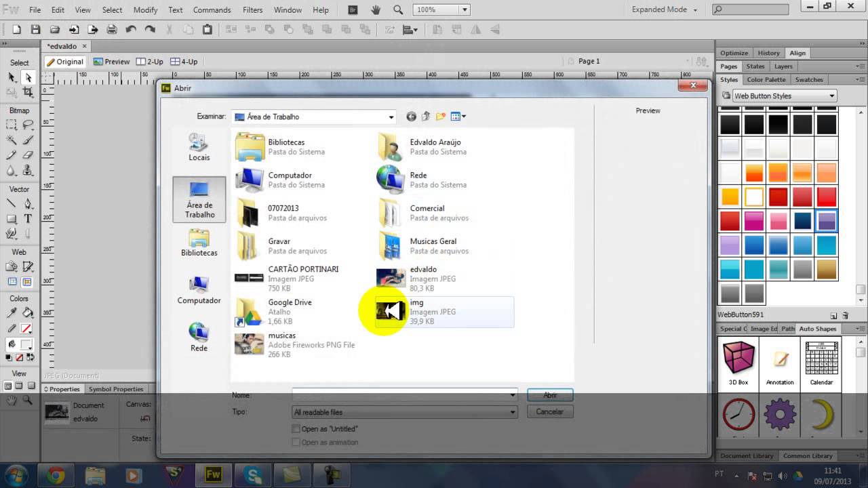Select the Paint Bucket tool
Viewport: 868px width, 488px height.
coord(28,313)
